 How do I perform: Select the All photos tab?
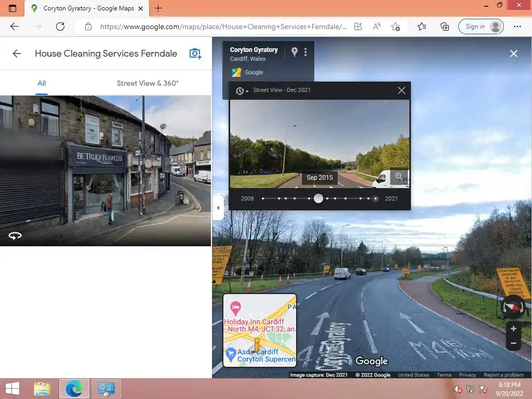point(42,83)
